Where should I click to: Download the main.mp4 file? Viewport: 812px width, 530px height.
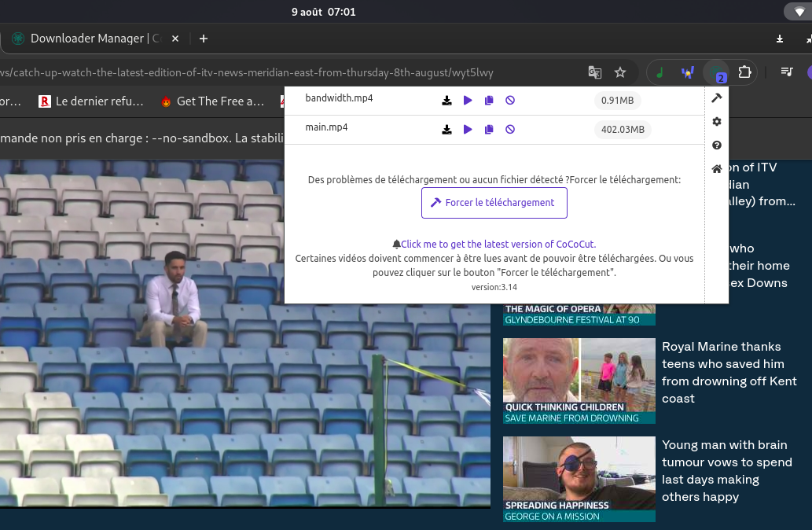[446, 130]
